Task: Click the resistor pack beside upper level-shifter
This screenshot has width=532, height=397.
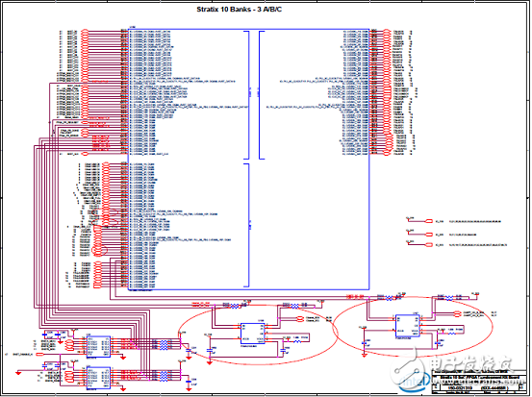Action: tap(164, 345)
